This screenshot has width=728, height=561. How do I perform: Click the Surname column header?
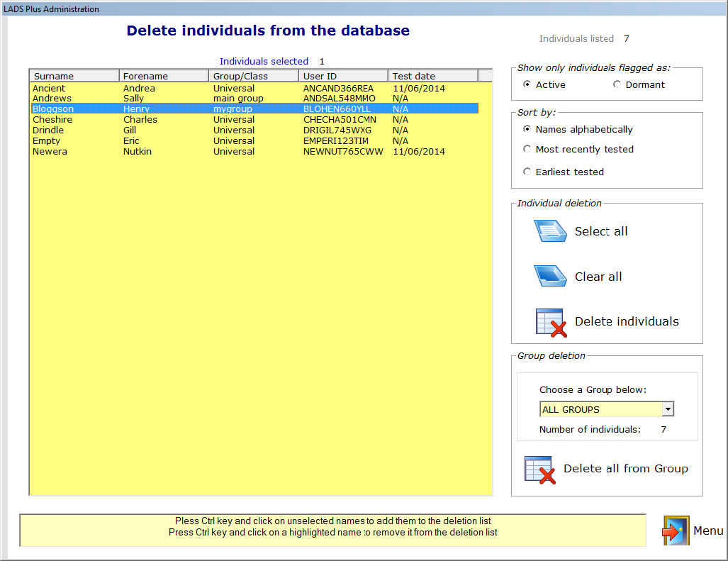[74, 76]
